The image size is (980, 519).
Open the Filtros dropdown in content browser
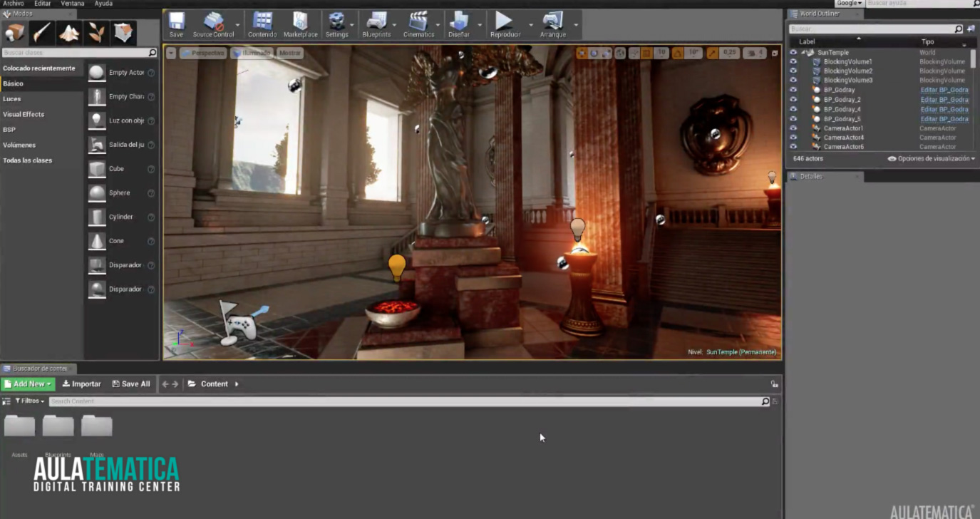(x=30, y=401)
